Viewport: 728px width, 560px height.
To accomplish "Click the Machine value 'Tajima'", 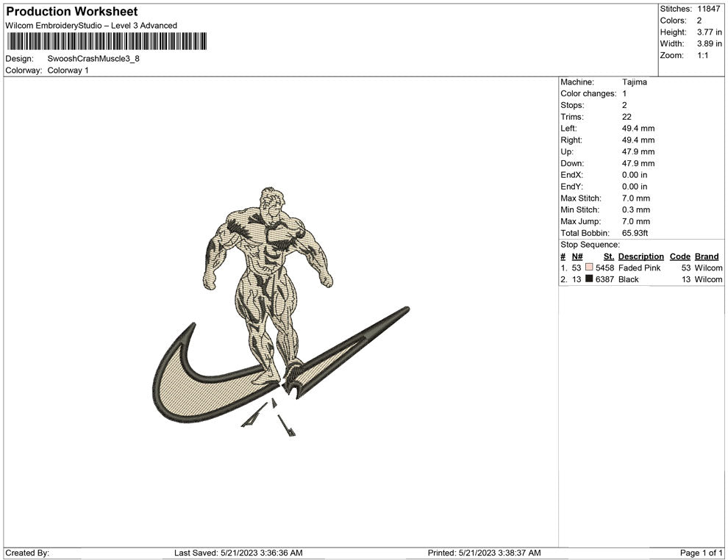I will pos(634,82).
